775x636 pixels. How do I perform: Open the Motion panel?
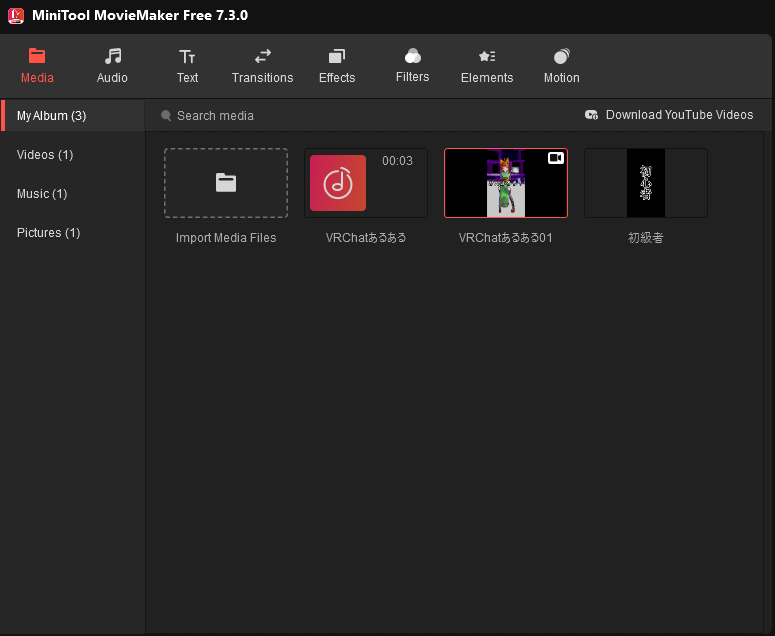tap(561, 66)
